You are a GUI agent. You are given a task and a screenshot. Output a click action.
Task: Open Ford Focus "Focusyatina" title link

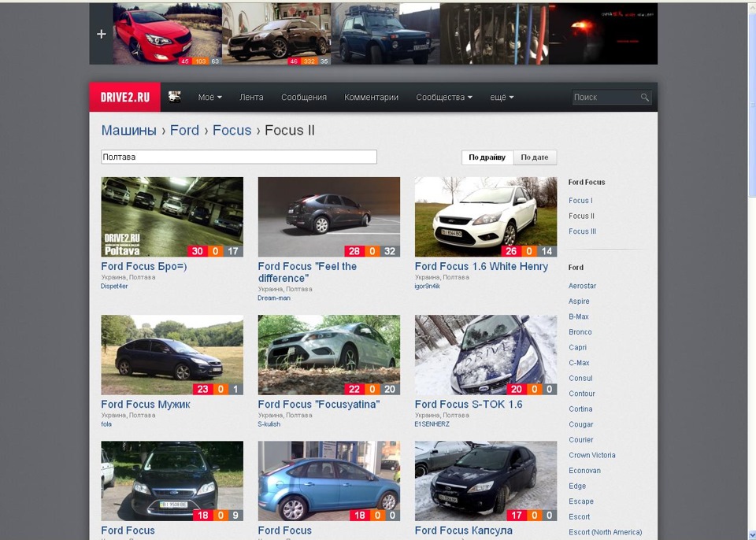click(319, 404)
